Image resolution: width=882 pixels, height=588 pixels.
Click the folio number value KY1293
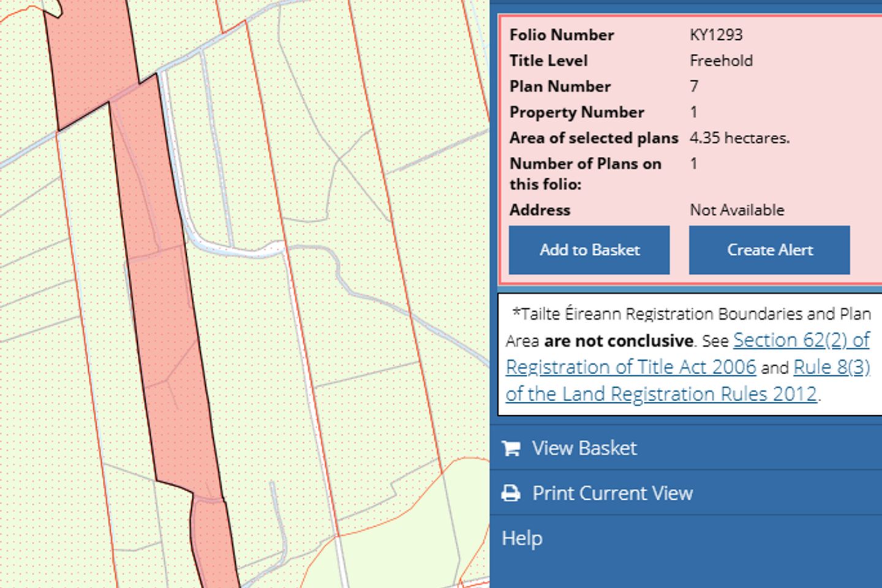715,35
